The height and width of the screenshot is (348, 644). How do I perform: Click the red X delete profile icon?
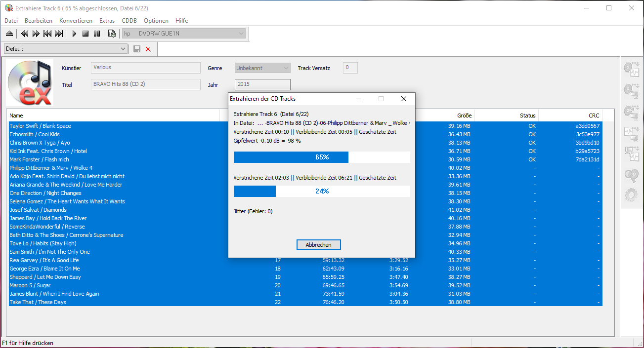tap(148, 49)
